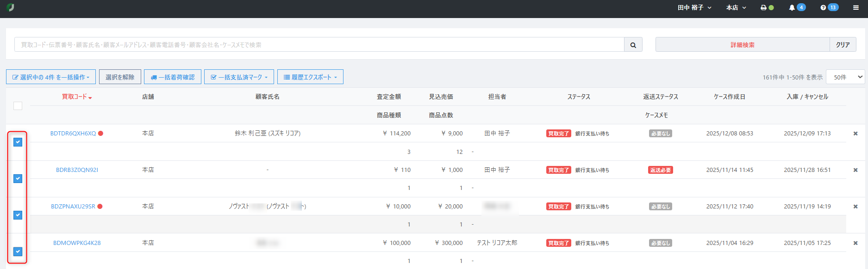Viewport: 868px width, 269px height.
Task: Uncheck the BDTDR6QXH6XQ row checkbox
Action: tap(18, 142)
